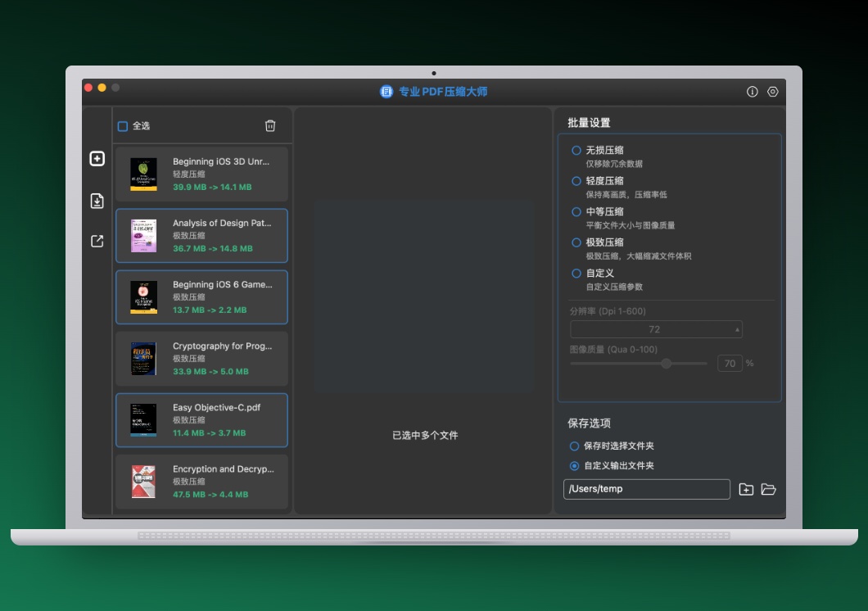868x611 pixels.
Task: Click the image quality slider handle
Action: pos(667,364)
